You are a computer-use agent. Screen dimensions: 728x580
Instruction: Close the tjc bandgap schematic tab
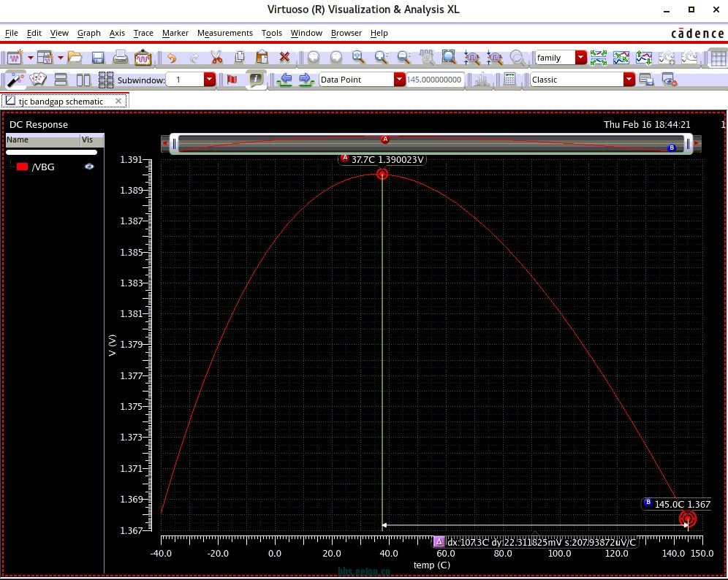[118, 101]
